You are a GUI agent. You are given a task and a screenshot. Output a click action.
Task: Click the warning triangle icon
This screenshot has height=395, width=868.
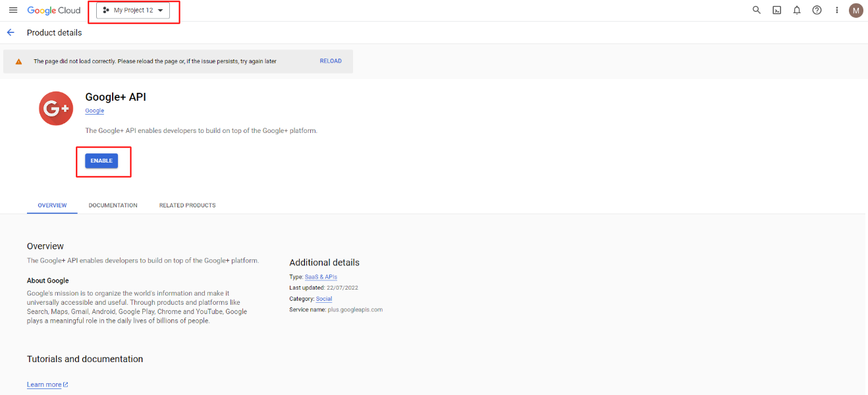(19, 61)
